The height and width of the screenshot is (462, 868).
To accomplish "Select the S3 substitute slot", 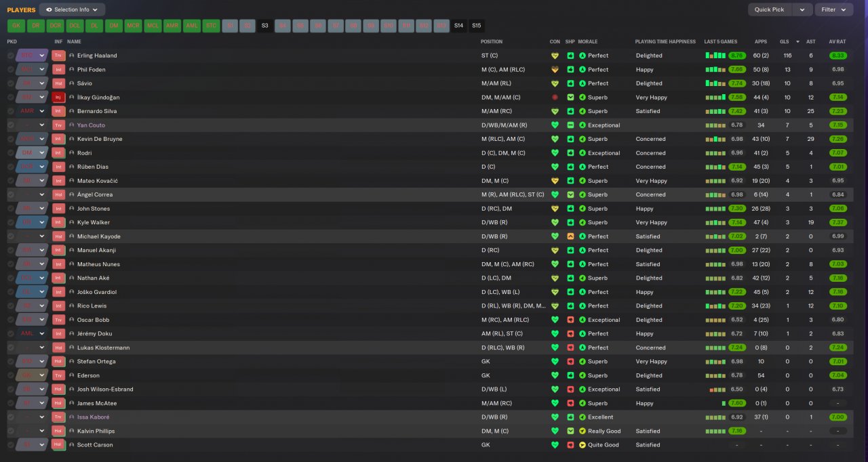I will coord(265,26).
